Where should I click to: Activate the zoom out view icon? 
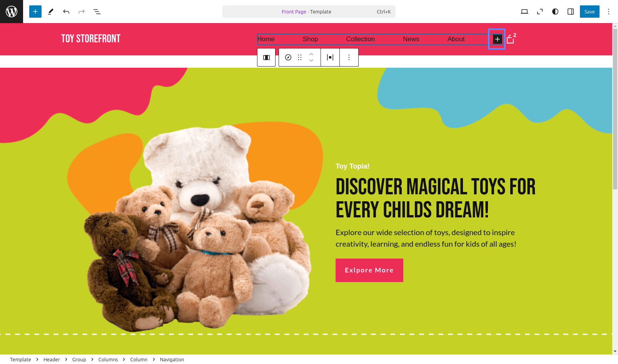click(x=540, y=12)
